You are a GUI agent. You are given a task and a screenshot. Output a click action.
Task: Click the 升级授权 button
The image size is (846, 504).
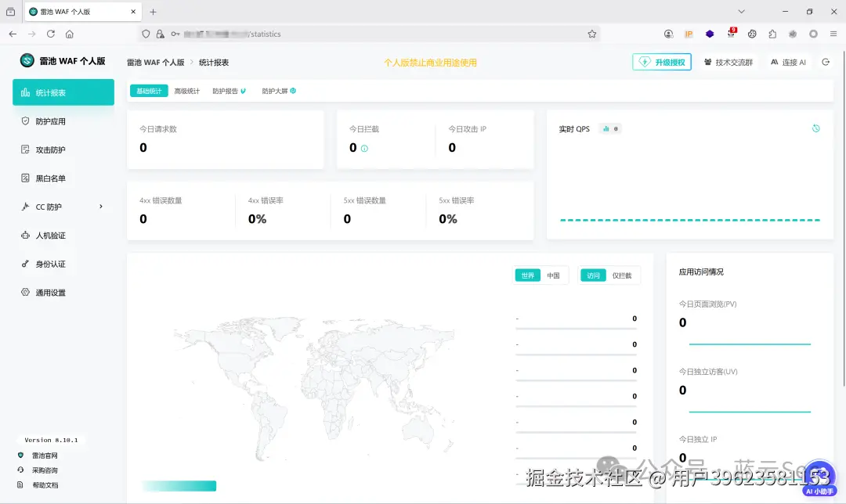coord(661,62)
